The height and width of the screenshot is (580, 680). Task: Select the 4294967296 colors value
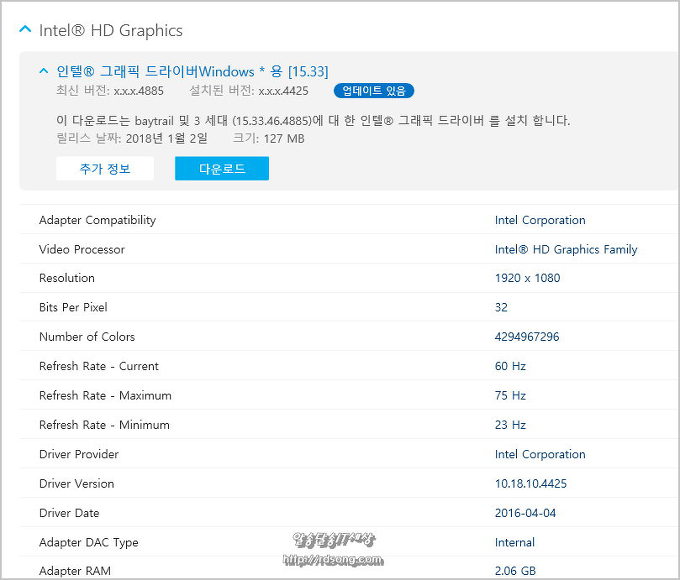(x=527, y=337)
